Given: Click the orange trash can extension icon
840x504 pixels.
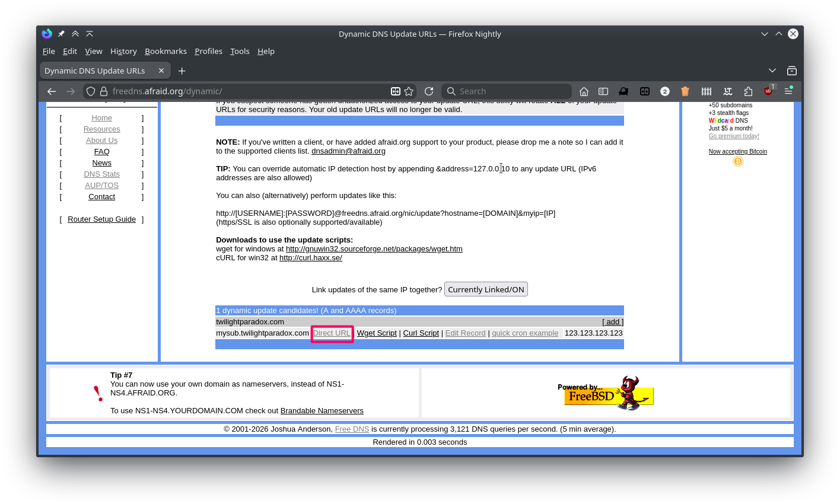Looking at the screenshot, I should [x=685, y=91].
